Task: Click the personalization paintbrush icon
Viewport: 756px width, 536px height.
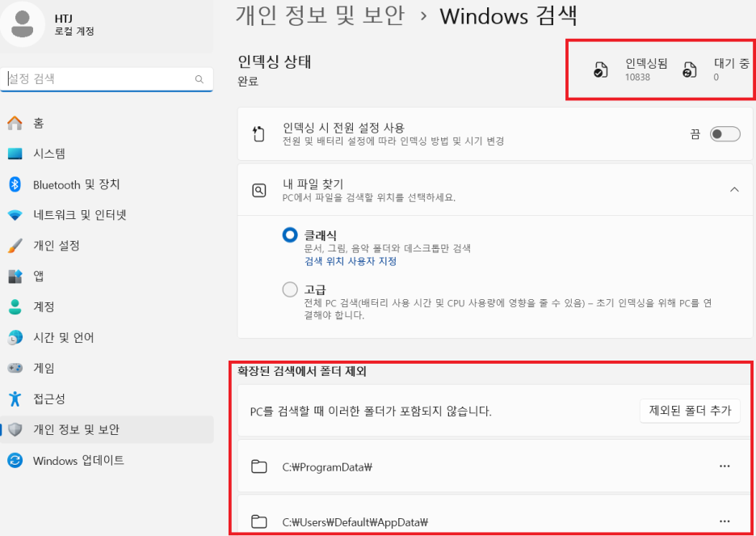Action: tap(15, 246)
